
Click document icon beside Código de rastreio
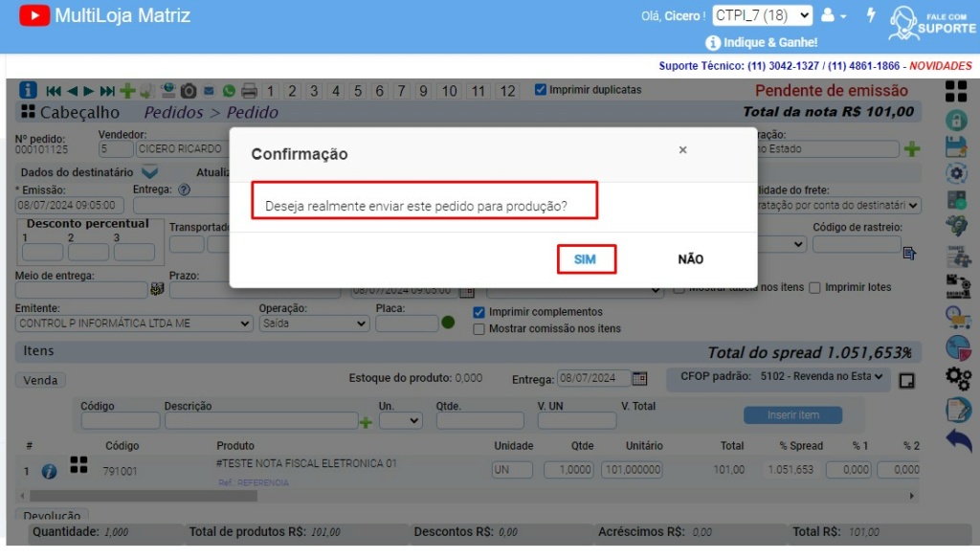click(909, 253)
